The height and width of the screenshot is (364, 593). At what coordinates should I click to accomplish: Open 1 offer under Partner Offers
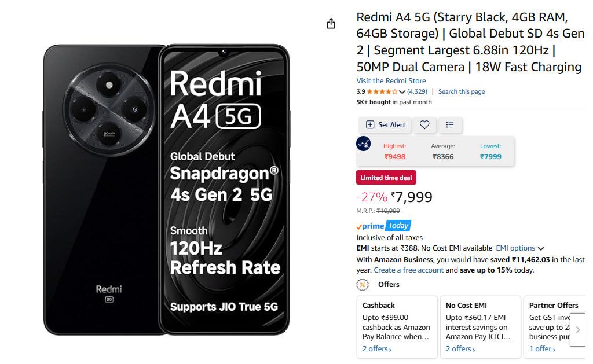click(542, 349)
